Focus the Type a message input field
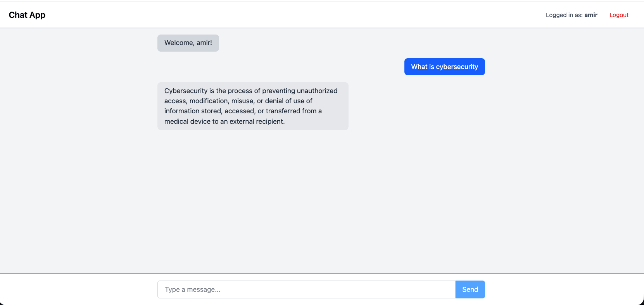The height and width of the screenshot is (305, 644). click(306, 289)
